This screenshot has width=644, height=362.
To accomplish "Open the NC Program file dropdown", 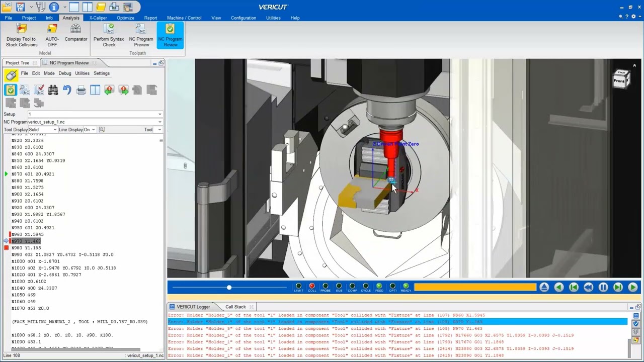I will pyautogui.click(x=95, y=122).
